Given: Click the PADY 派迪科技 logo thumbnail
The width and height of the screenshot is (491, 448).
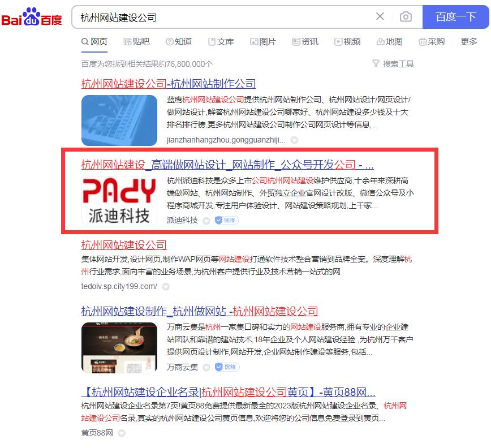Looking at the screenshot, I should point(119,201).
